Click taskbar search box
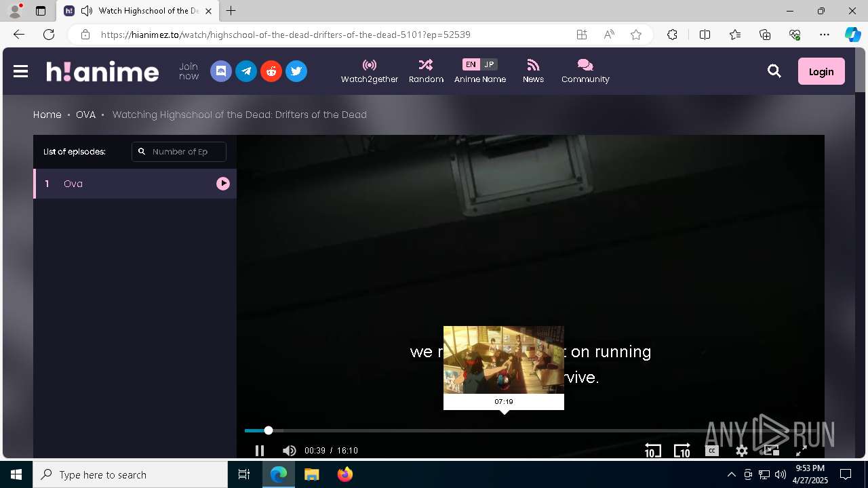This screenshot has width=868, height=488. [130, 474]
